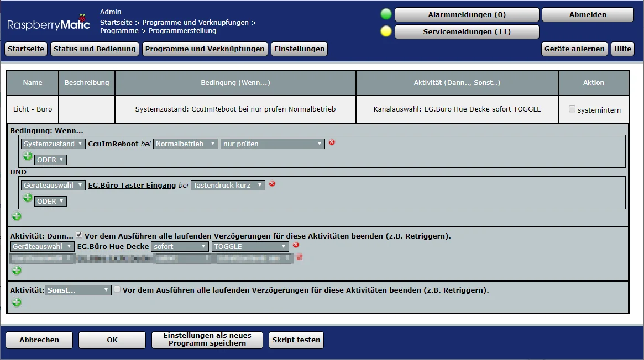Screen dimensions: 644x360
Task: Open the Sonst... activity dropdown
Action: (x=78, y=290)
